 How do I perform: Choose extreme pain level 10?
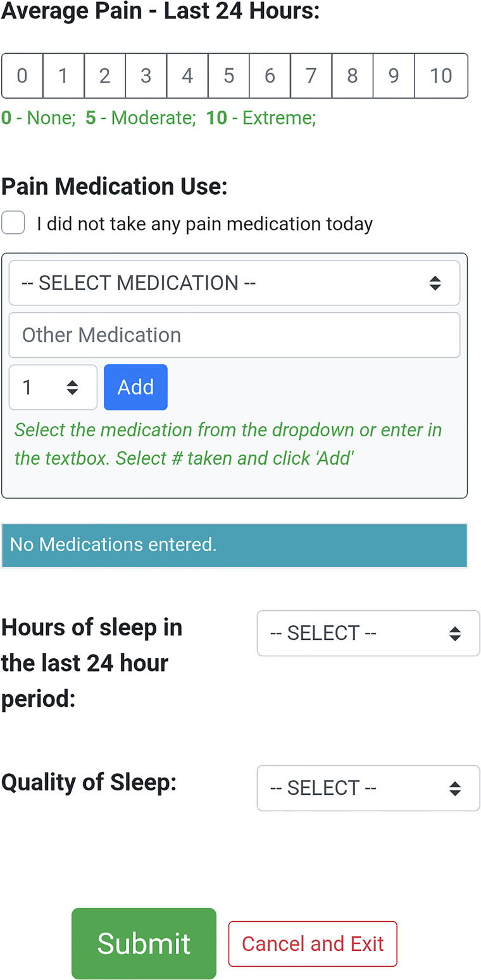(441, 76)
